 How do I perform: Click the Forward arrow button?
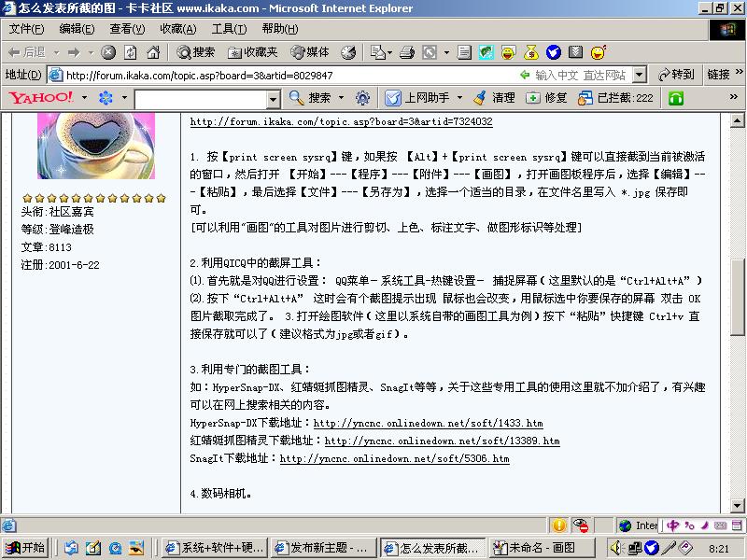(x=74, y=52)
